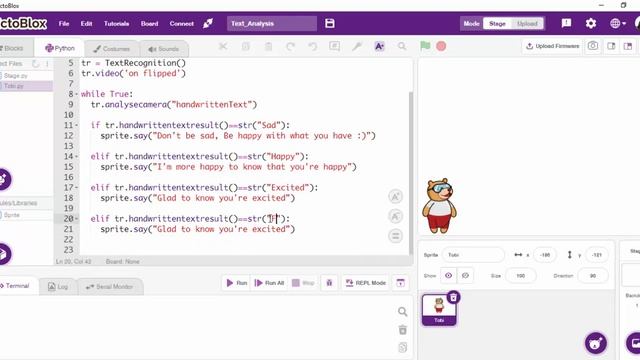Collapse fold arrow on line 11
Image resolution: width=640 pixels, height=360 pixels.
tap(76, 125)
